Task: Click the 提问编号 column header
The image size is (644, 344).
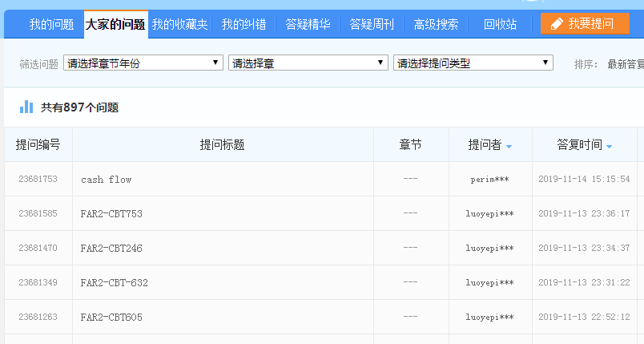Action: tap(38, 145)
